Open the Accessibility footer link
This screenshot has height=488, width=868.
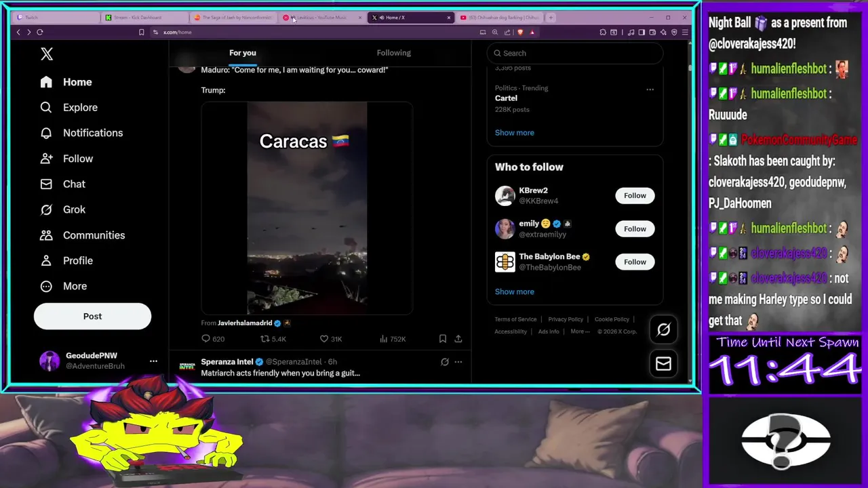pos(511,331)
